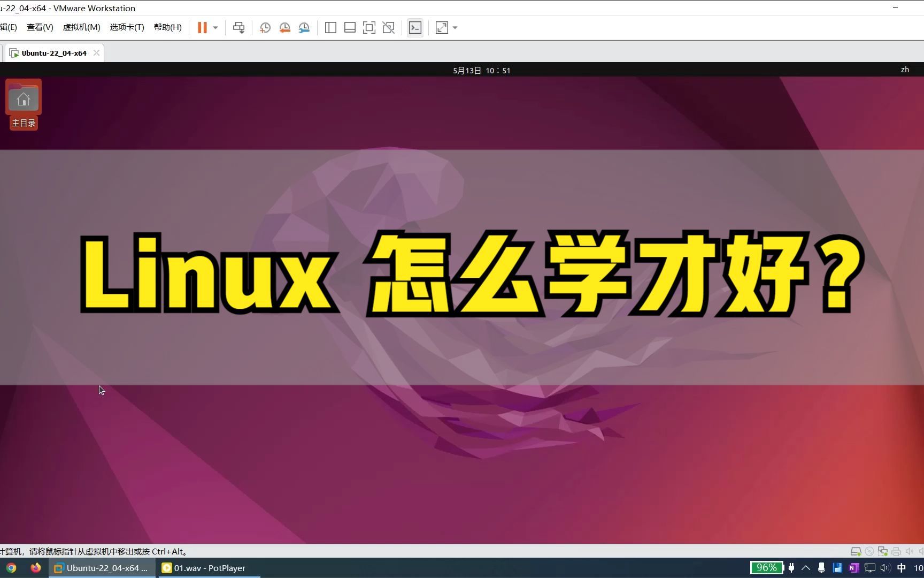The height and width of the screenshot is (578, 924).
Task: Open the 虚拟机(M) menu
Action: [x=81, y=27]
